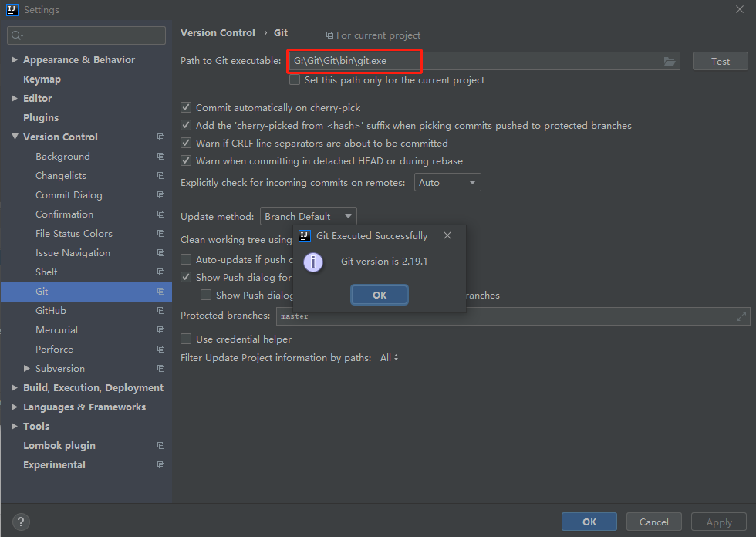Open Update method Branch Default dropdown

pos(308,217)
